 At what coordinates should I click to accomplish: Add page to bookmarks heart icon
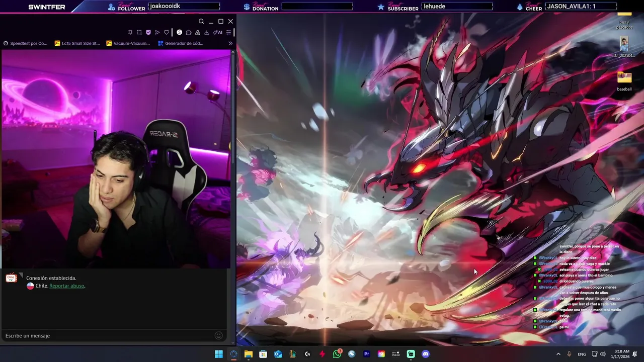[167, 32]
